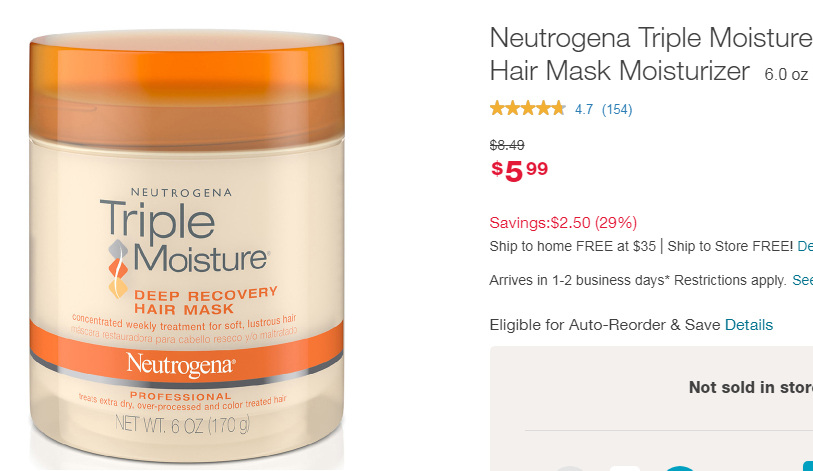
Task: Click the Ship to Store FREE! text
Action: click(730, 246)
